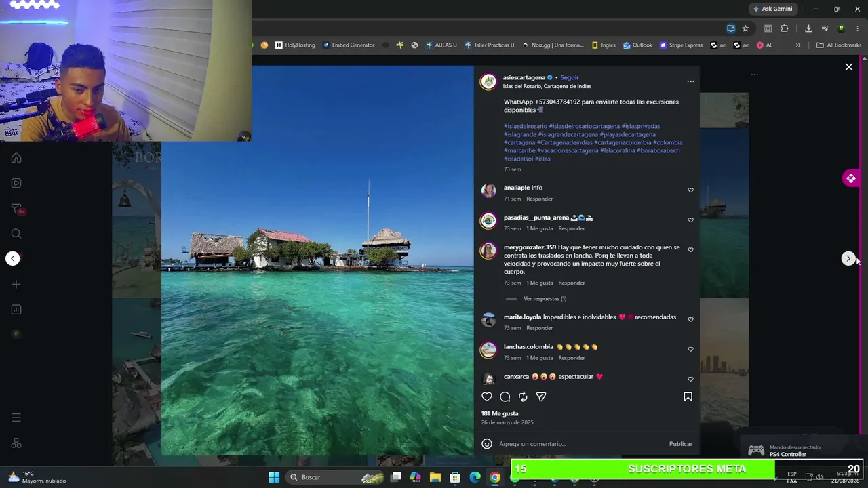Open post options three-dot menu
Image resolution: width=868 pixels, height=488 pixels.
(x=690, y=81)
